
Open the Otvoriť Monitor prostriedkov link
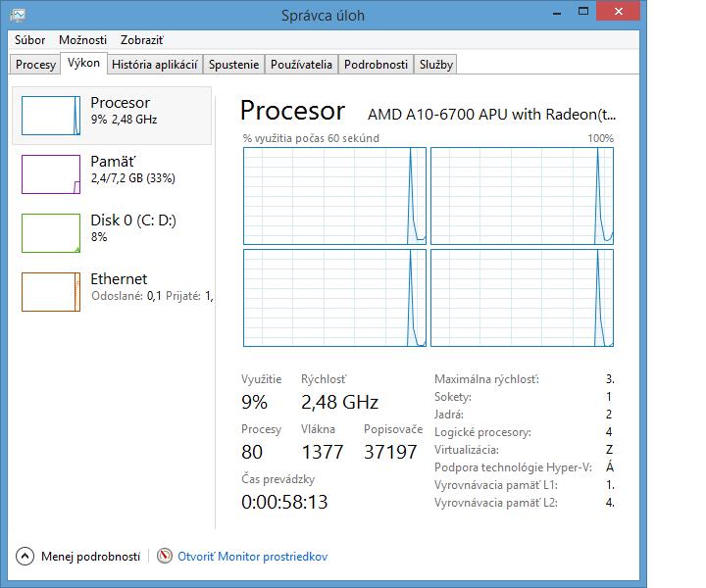point(252,556)
